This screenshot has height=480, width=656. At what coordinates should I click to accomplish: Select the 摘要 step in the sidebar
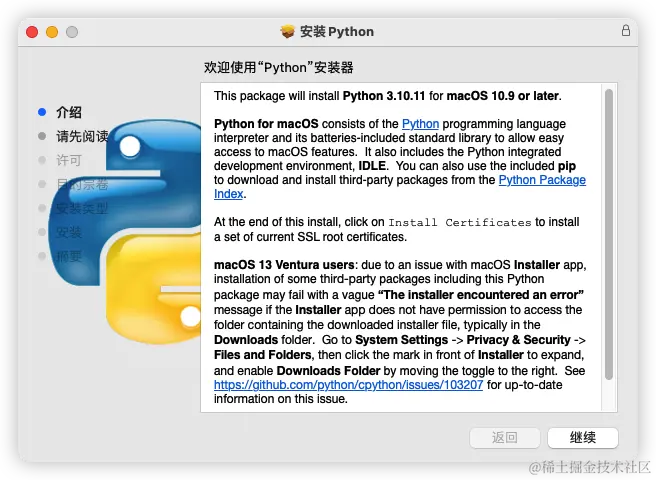tap(69, 256)
